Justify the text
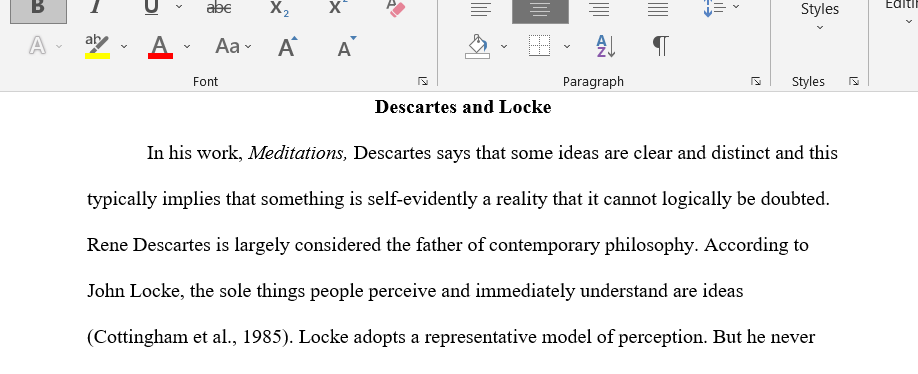The image size is (918, 374). [658, 9]
